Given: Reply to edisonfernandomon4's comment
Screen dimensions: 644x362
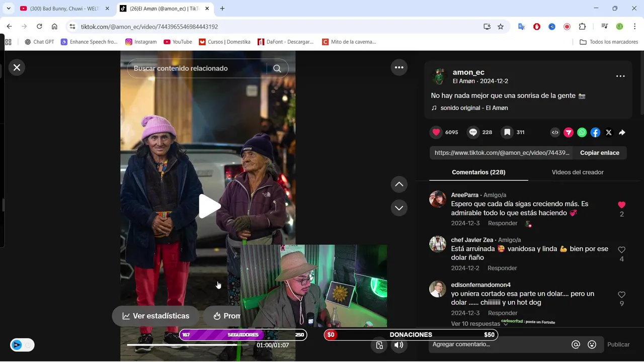Looking at the screenshot, I should tap(503, 313).
